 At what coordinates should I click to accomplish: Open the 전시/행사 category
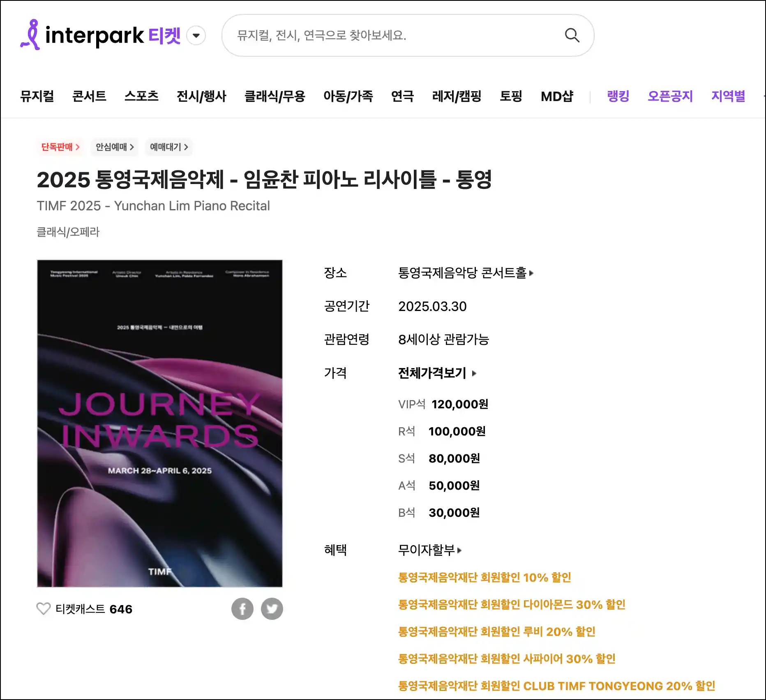201,96
